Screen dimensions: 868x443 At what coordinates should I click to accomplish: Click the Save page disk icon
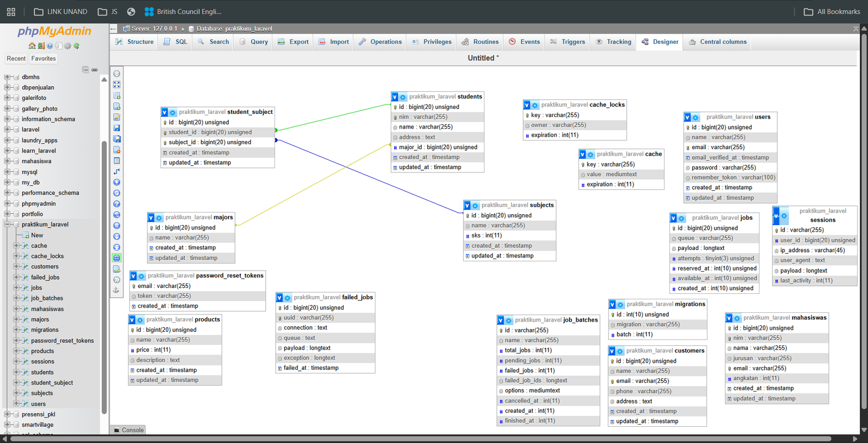point(117,128)
